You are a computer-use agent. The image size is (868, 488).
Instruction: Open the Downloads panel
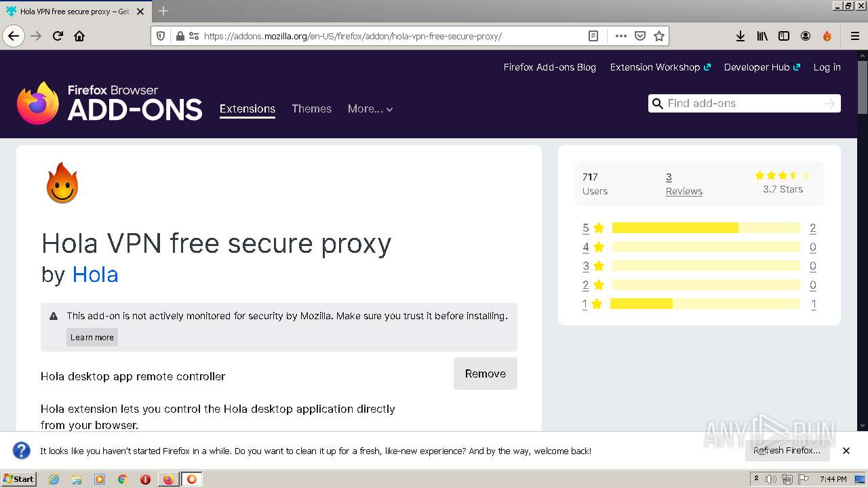pos(741,36)
